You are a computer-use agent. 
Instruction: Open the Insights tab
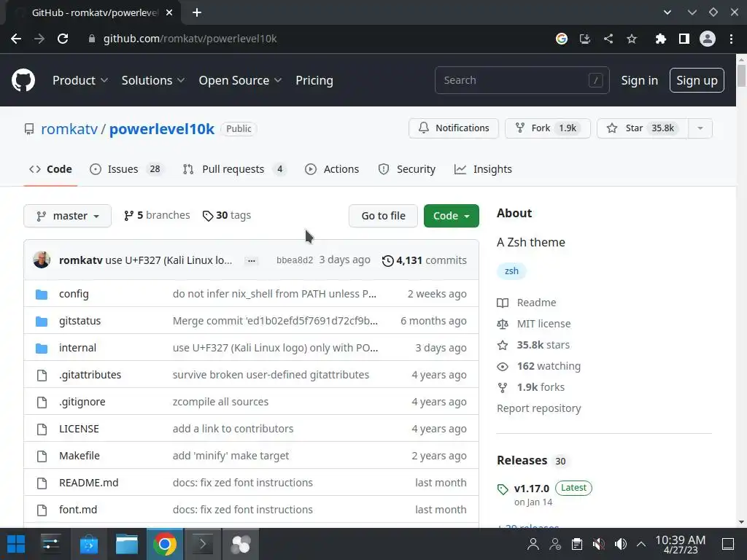483,169
